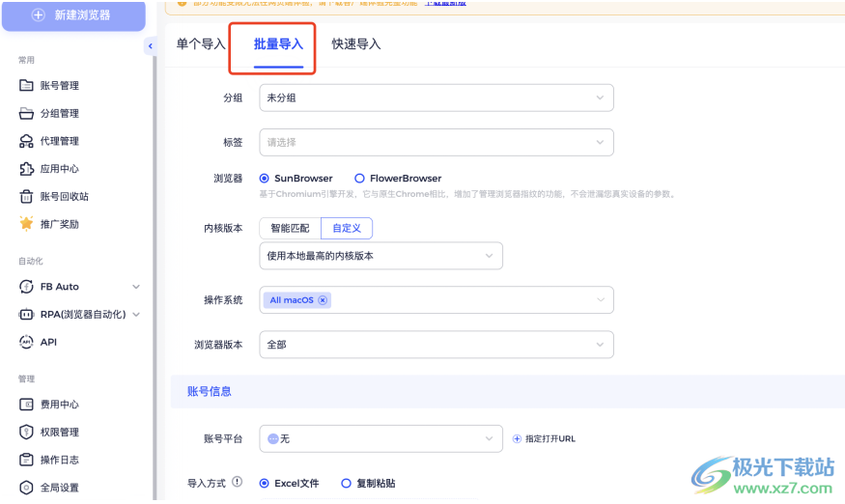
Task: Collapse the sidebar with the arrow handle
Action: click(x=151, y=46)
